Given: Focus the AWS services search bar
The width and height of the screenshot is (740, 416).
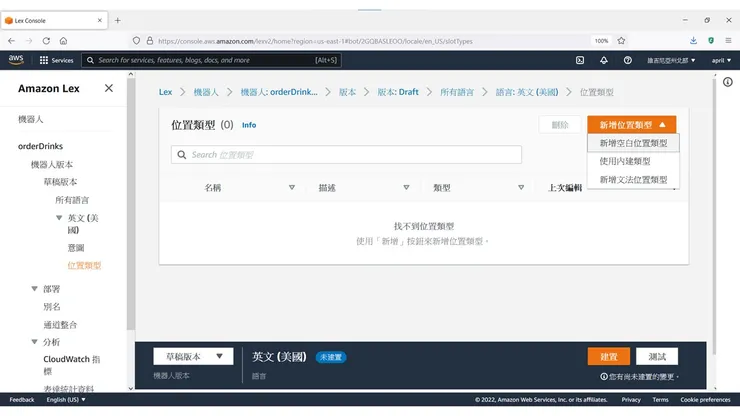Looking at the screenshot, I should click(x=211, y=60).
